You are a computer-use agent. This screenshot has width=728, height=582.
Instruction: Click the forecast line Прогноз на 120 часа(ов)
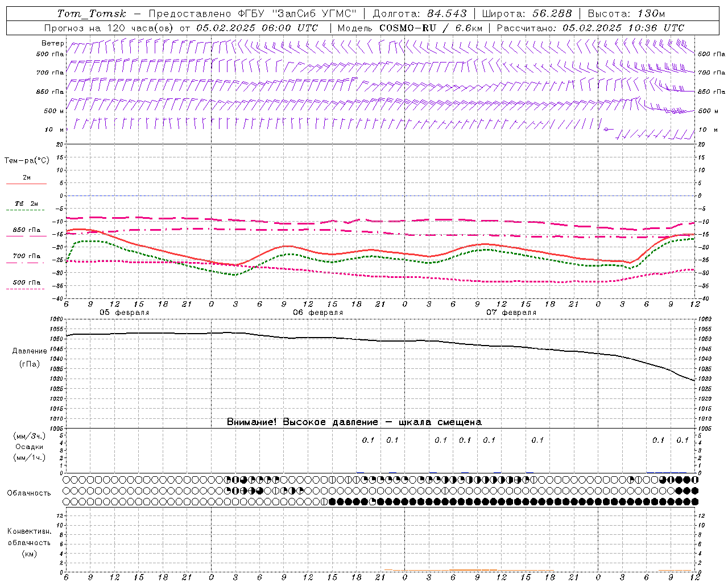point(109,28)
